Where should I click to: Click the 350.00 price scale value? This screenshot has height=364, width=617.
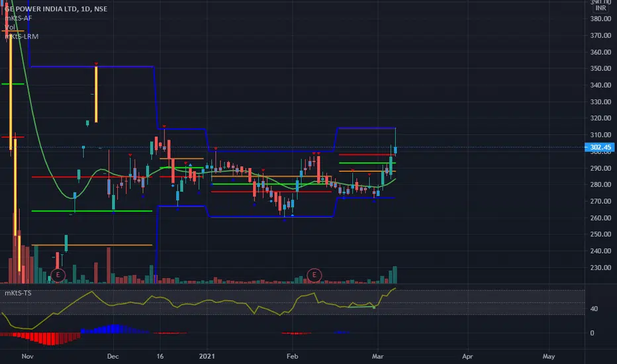600,68
